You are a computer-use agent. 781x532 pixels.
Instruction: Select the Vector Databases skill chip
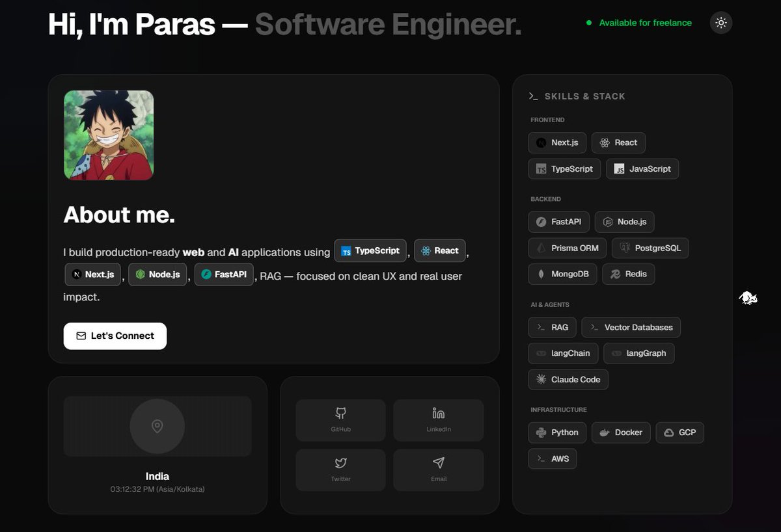click(x=631, y=327)
